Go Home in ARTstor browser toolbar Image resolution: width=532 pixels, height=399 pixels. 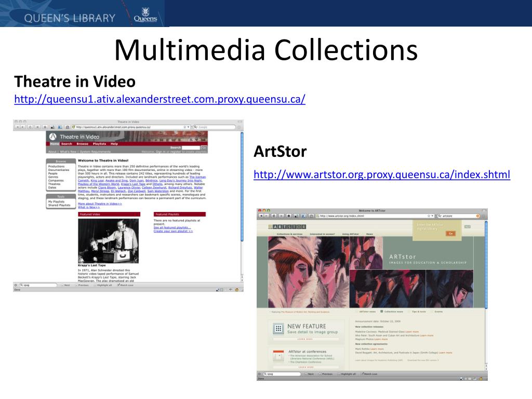tap(289, 216)
